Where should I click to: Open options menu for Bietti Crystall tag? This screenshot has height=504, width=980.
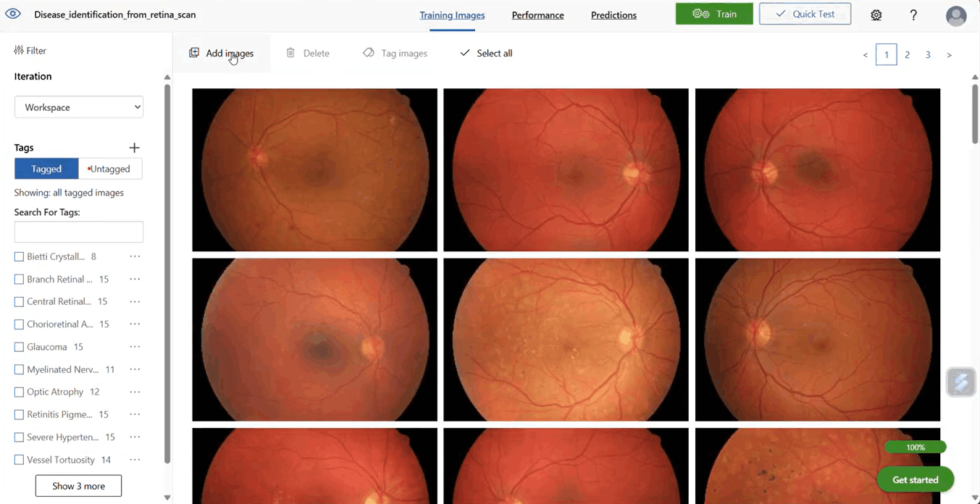click(x=135, y=256)
